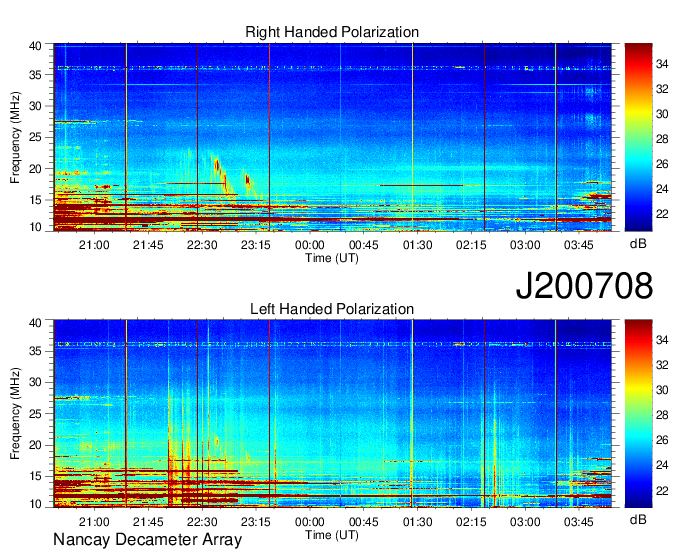Click "dB" unit under Left Handed color bar
This screenshot has height=552, width=680.
pyautogui.click(x=638, y=519)
